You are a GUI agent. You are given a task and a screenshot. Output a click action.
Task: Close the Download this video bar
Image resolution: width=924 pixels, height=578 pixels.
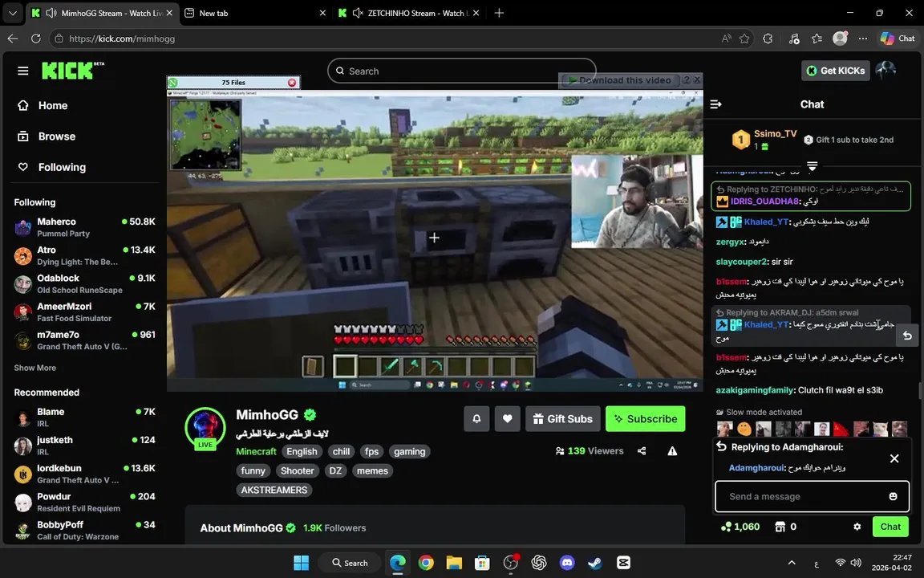point(697,79)
